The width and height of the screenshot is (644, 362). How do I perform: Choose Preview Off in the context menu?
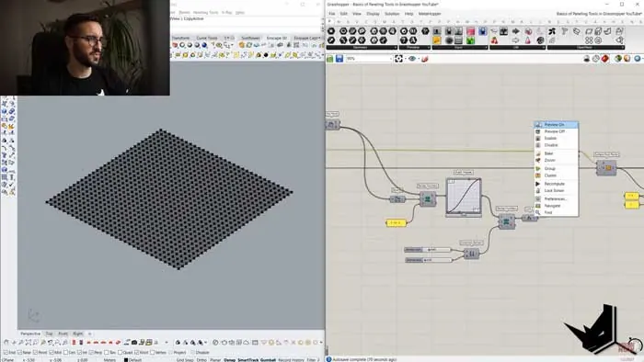point(556,131)
